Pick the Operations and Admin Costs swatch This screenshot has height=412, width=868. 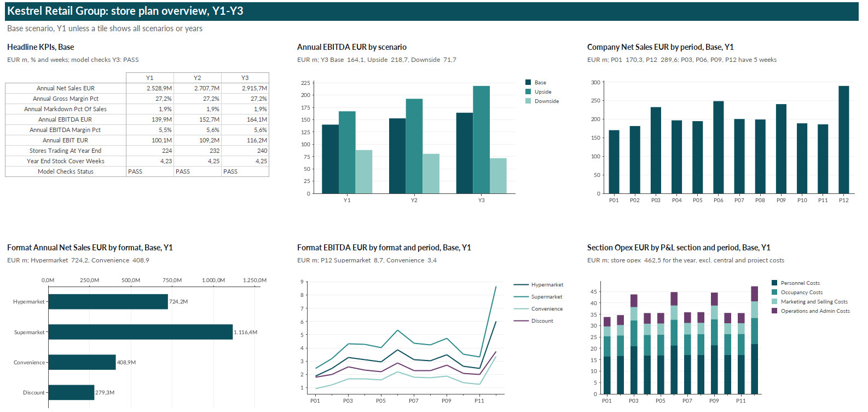click(x=774, y=311)
